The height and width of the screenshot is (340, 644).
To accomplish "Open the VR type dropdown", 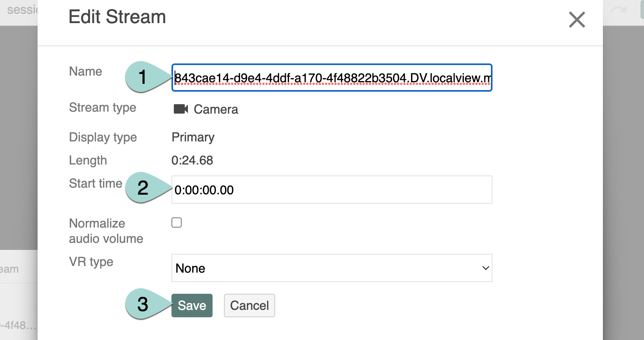I will 331,268.
